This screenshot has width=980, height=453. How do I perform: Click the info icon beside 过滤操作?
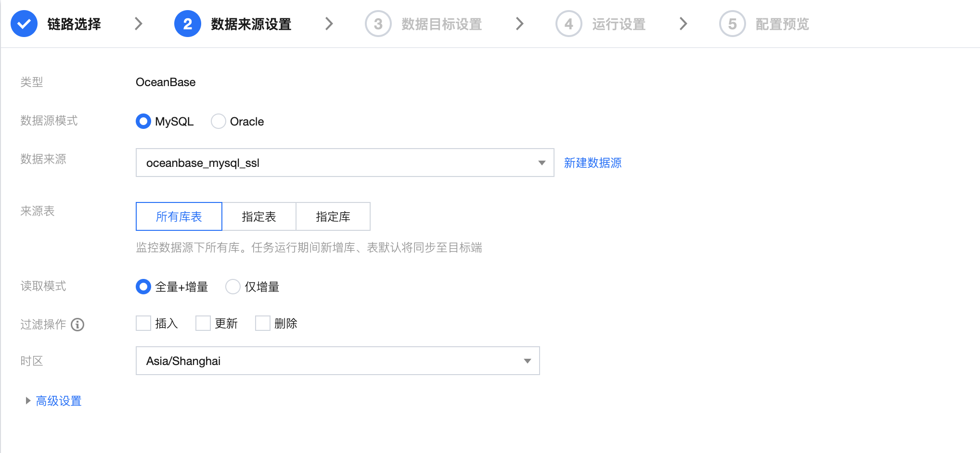click(77, 325)
